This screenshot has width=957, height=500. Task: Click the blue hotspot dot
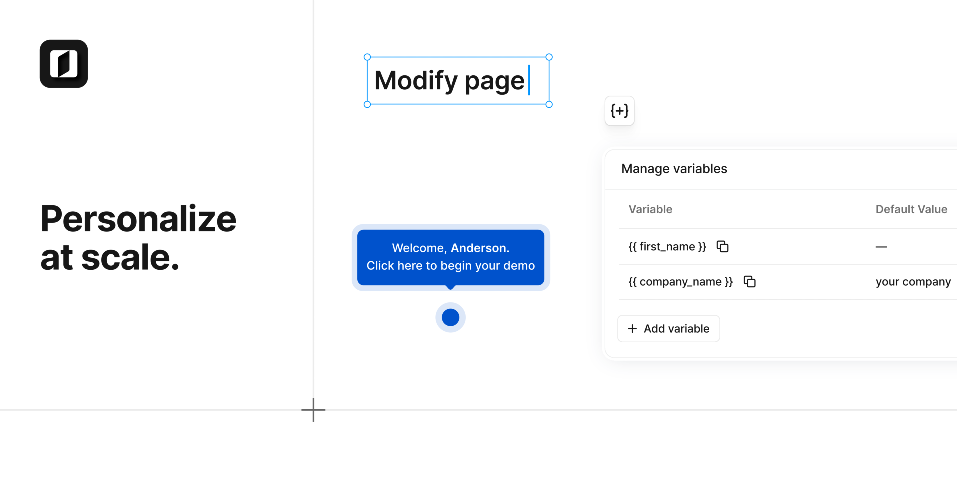pyautogui.click(x=450, y=317)
